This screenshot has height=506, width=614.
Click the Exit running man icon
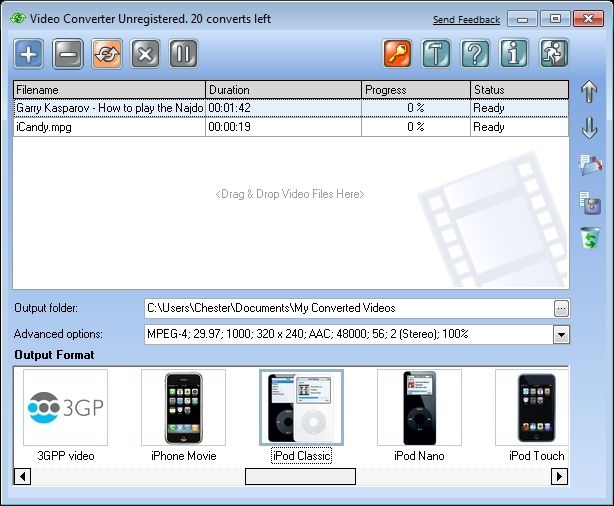pos(553,53)
